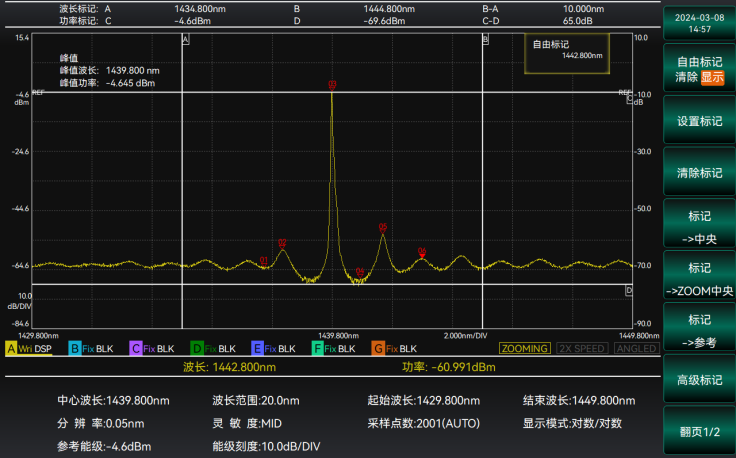Toggle the 自由标记 清除/显示 button

(699, 69)
